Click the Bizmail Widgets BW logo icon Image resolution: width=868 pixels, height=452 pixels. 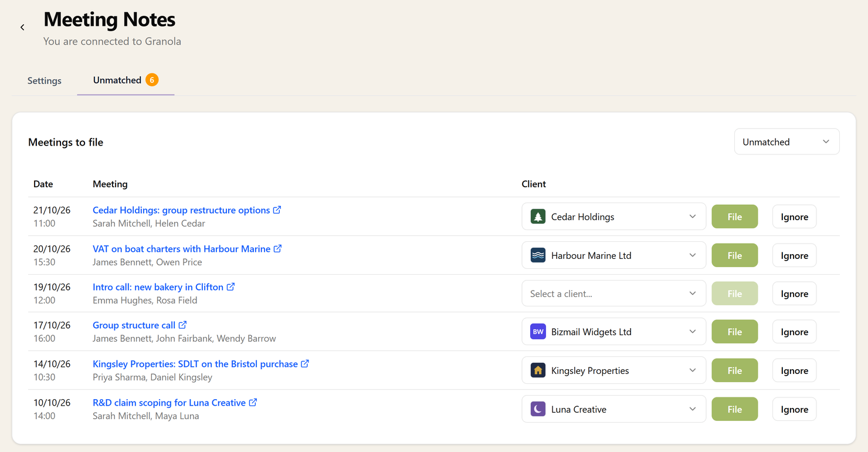[x=538, y=332]
